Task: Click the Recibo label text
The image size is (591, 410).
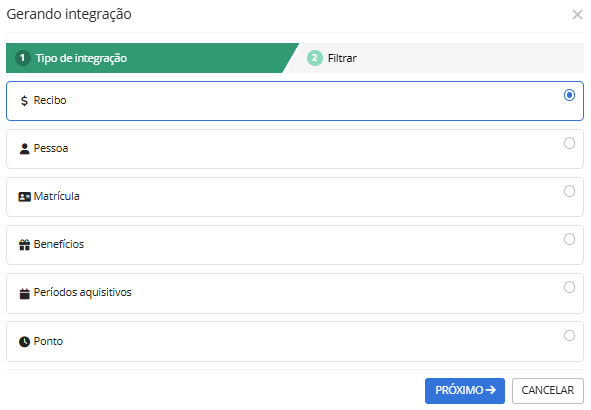Action: point(50,100)
